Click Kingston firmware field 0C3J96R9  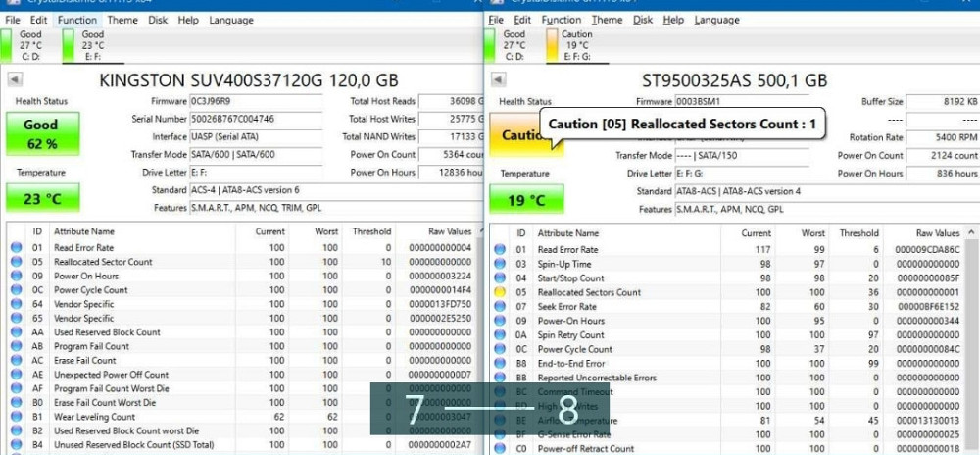pos(256,101)
